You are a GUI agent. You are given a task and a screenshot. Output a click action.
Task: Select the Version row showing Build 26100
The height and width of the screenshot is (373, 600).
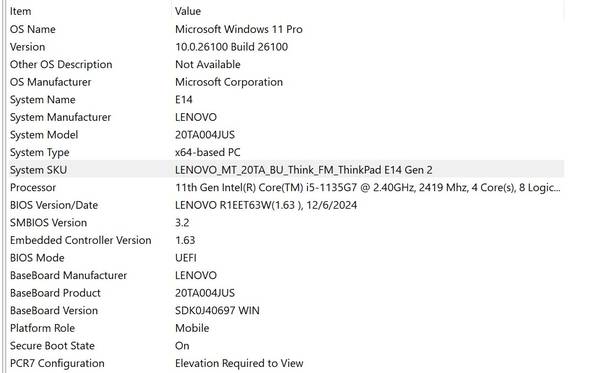(x=285, y=47)
